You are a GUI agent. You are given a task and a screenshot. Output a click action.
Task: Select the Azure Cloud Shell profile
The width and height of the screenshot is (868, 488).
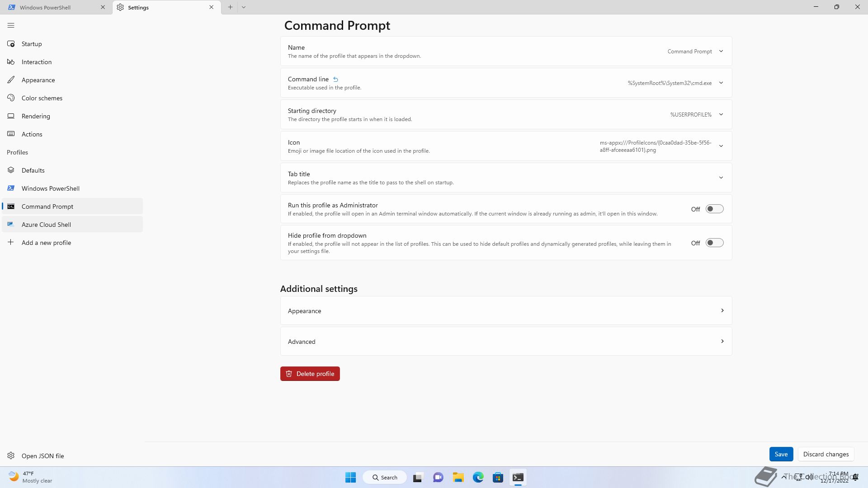pyautogui.click(x=72, y=225)
